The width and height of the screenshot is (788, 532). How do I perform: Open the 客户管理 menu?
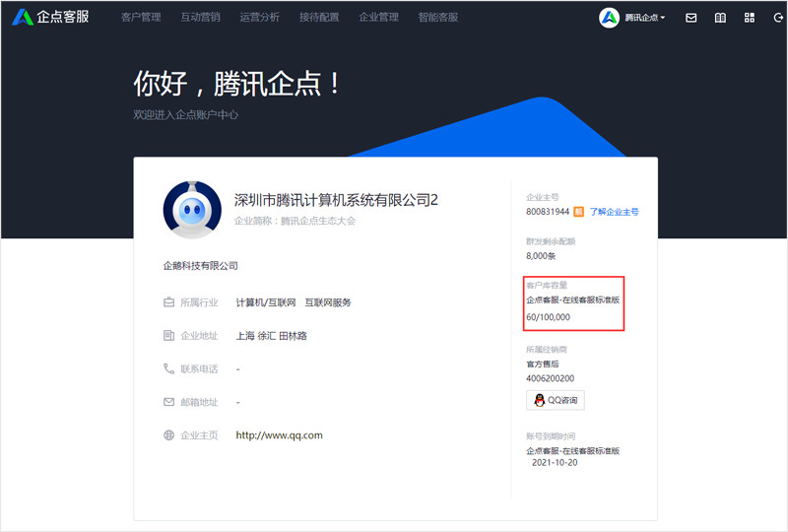(x=141, y=17)
